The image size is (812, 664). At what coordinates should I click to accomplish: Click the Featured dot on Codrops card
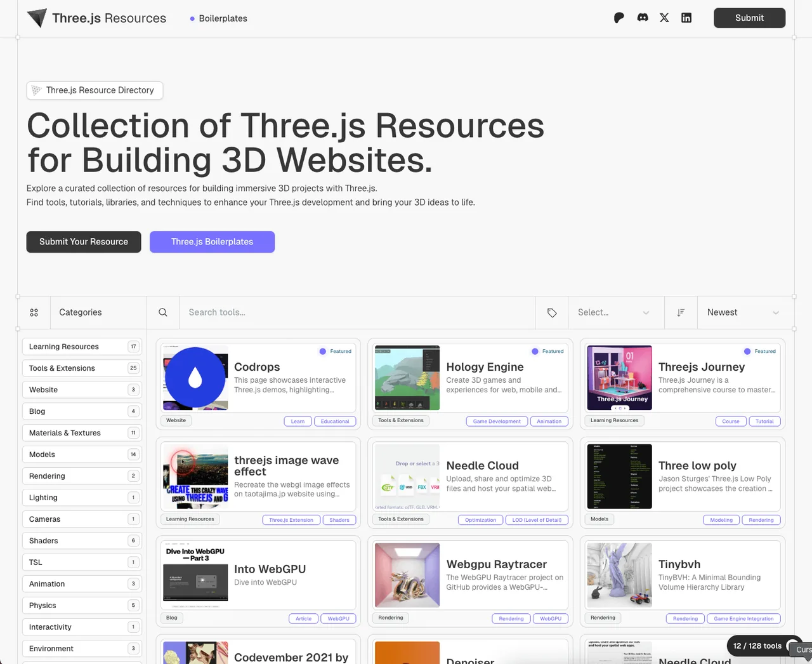click(323, 351)
